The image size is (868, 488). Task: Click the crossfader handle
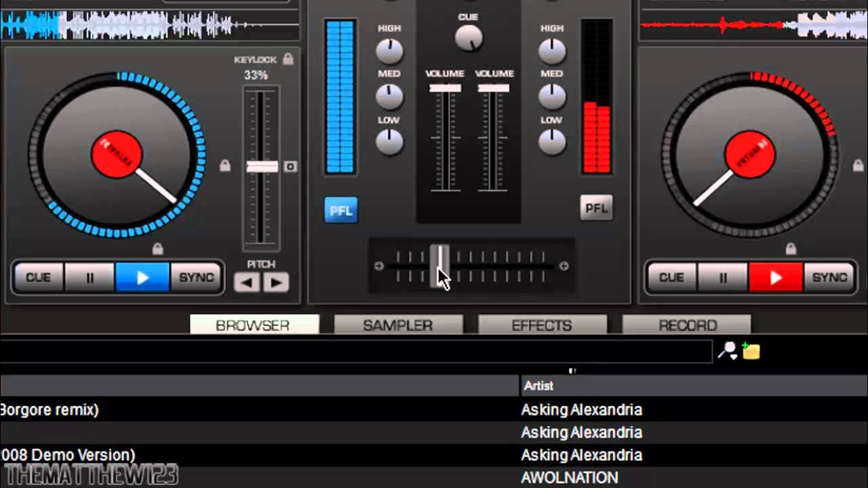point(439,266)
